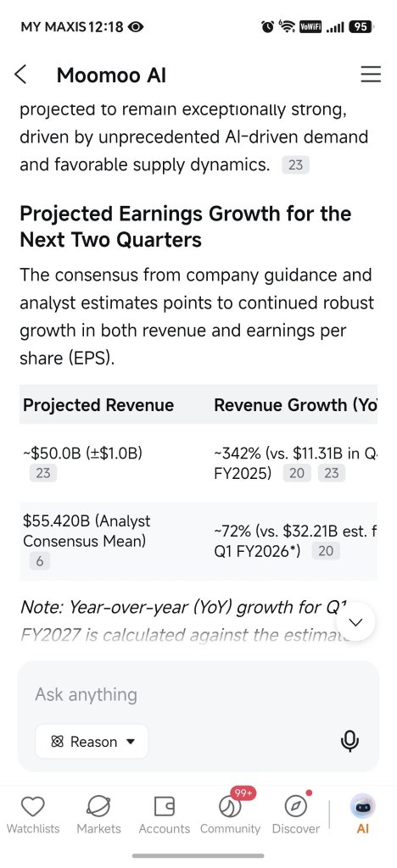
Task: Open citation 20 next to FY2025
Action: click(297, 473)
